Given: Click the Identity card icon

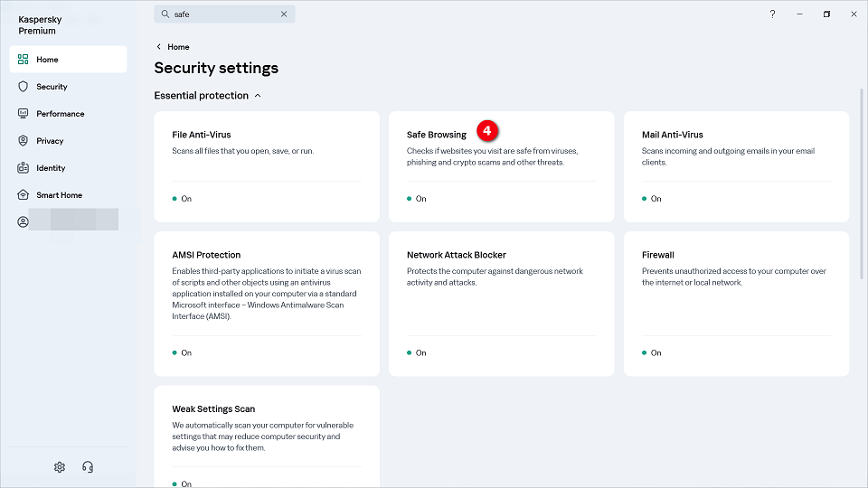Looking at the screenshot, I should point(24,168).
